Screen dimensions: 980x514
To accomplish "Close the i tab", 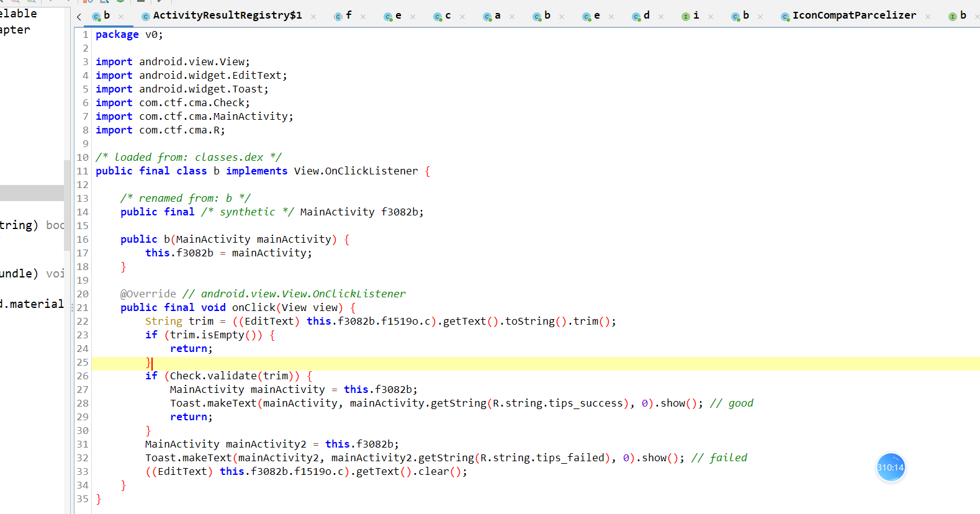I will click(711, 17).
